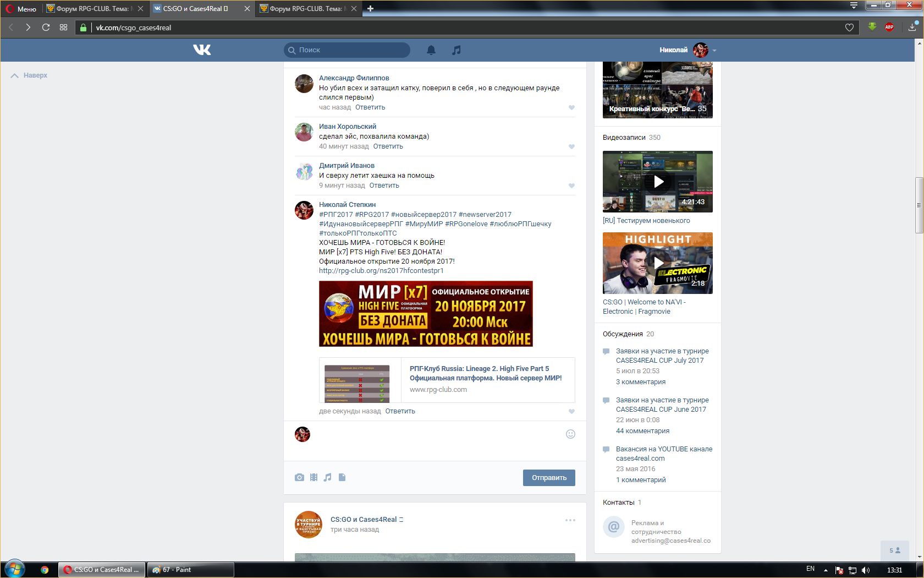924x578 pixels.
Task: Attach a photo using camera icon
Action: tap(299, 477)
